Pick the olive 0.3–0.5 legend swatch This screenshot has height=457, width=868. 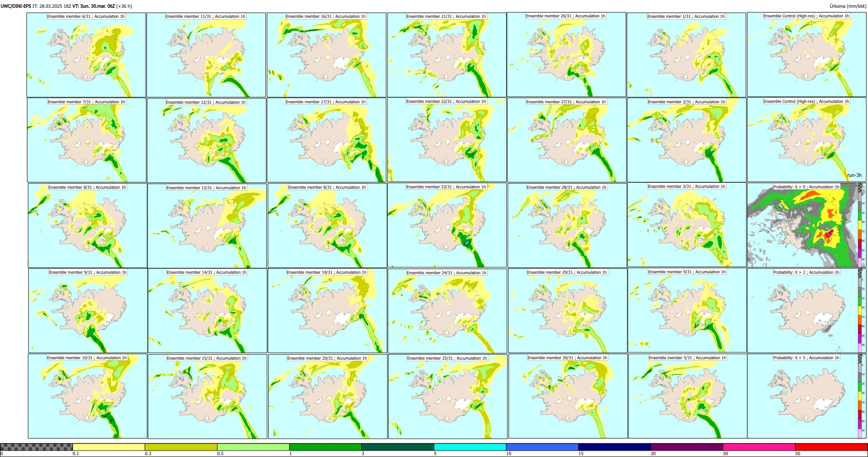pos(181,447)
